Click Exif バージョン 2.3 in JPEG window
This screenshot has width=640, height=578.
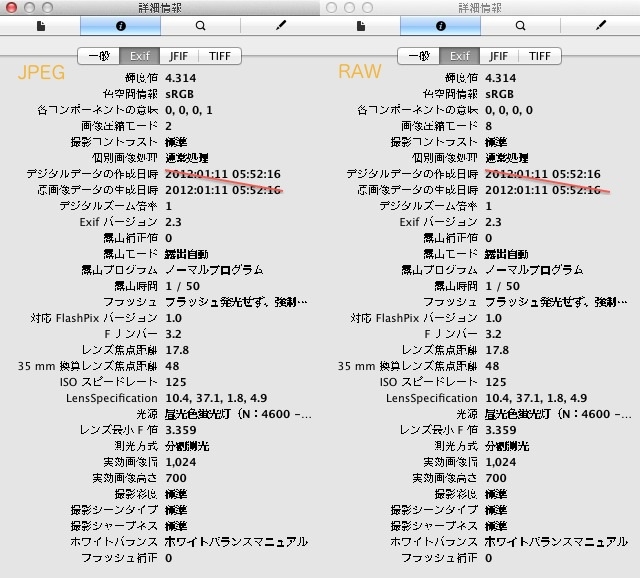tap(173, 222)
